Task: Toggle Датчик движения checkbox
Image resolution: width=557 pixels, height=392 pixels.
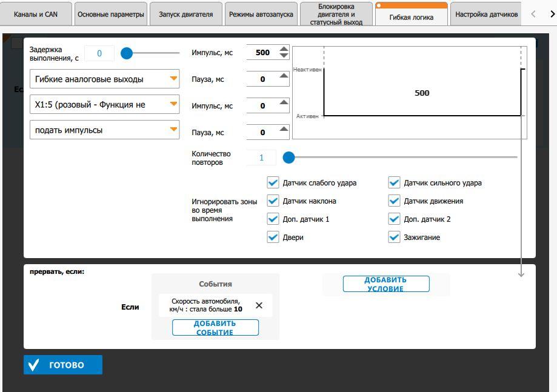Action: pos(394,201)
